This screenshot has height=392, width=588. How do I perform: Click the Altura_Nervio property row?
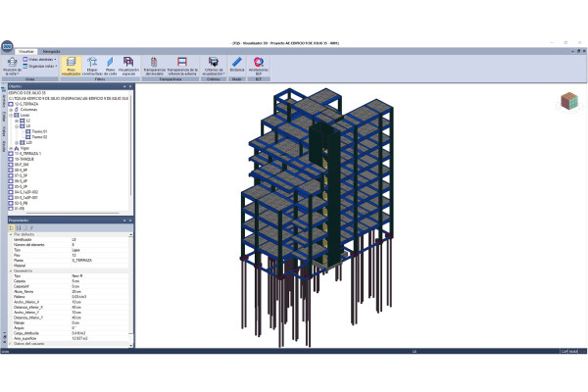(69, 291)
